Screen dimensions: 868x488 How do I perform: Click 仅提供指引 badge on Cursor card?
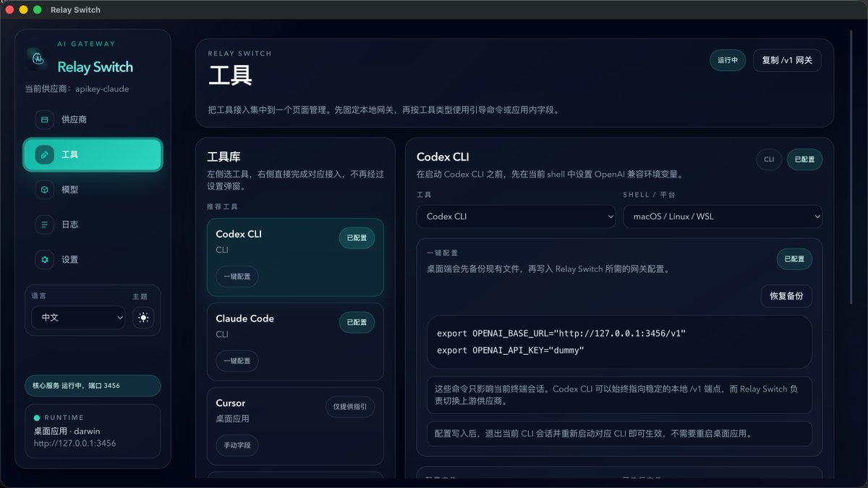(350, 407)
